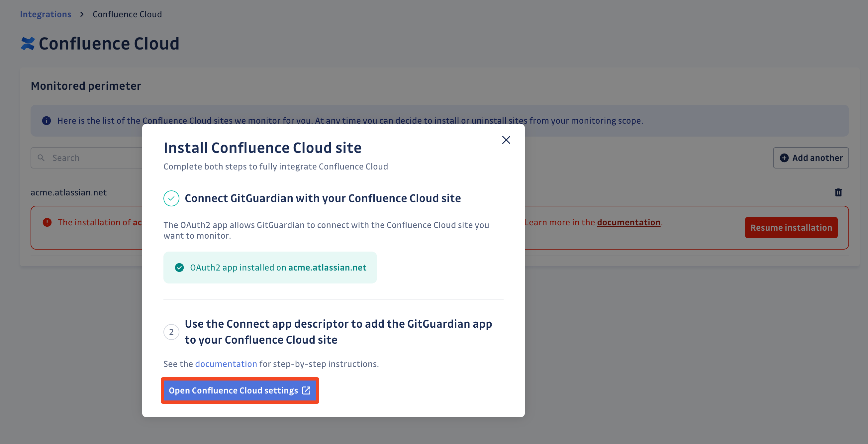
Task: Click the OAuth2 installed check icon
Action: click(x=179, y=267)
